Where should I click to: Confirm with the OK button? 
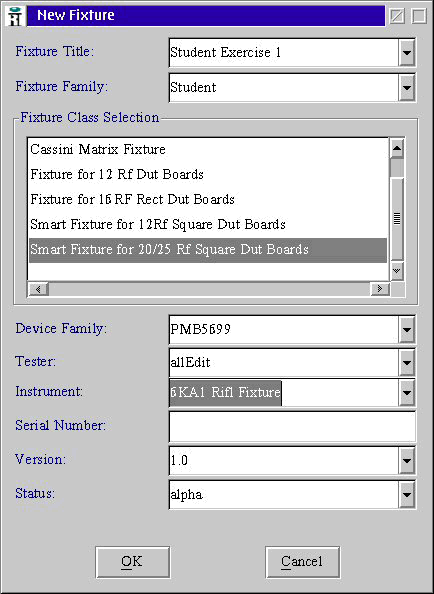(x=133, y=562)
